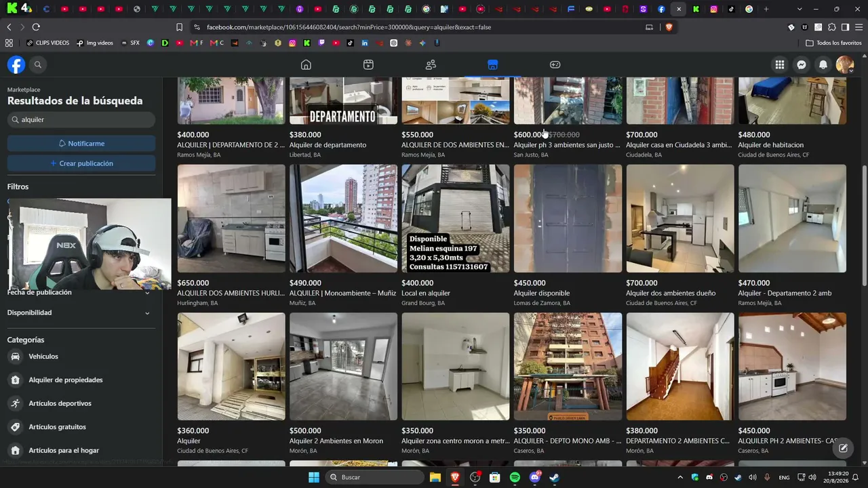The height and width of the screenshot is (488, 868).
Task: Open the staircase photo for DEPARTAMENTO 2 AMBIENTES
Action: 680,367
